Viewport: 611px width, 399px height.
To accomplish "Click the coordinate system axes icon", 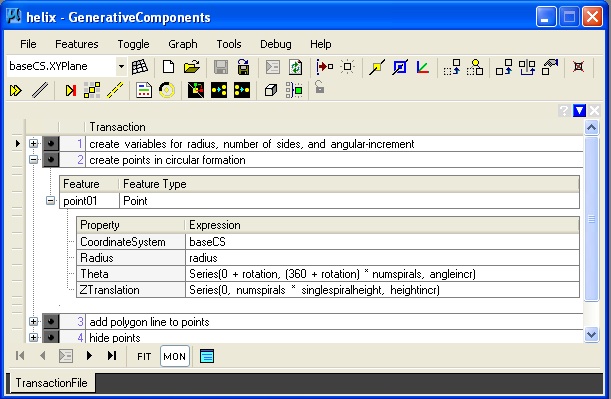I will (x=422, y=67).
